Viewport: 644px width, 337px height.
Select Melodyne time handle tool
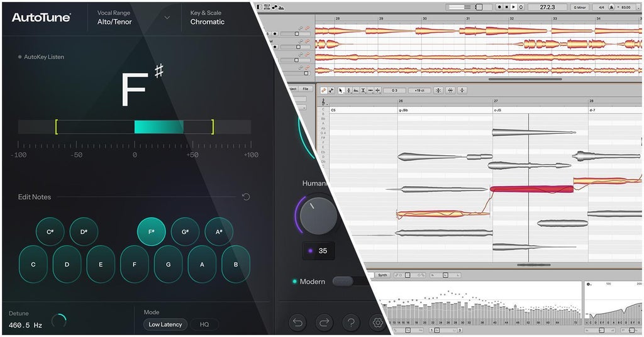coord(370,91)
